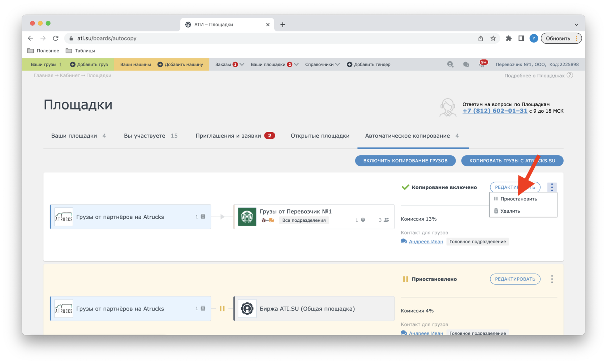Click the Добавить тендер plus icon
607x364 pixels.
coord(349,64)
